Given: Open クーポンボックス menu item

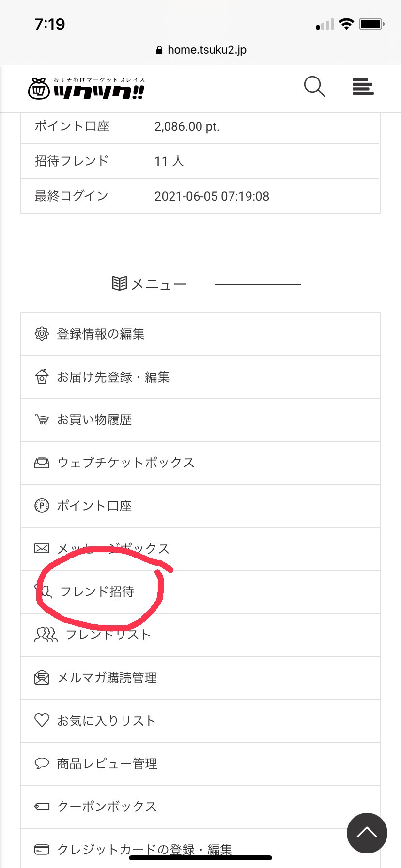Looking at the screenshot, I should 107,806.
